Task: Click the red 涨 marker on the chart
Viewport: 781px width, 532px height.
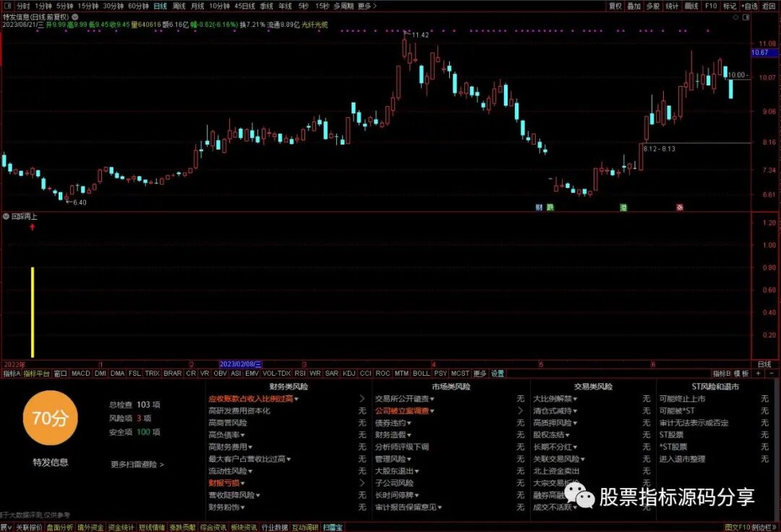Action: [x=679, y=207]
